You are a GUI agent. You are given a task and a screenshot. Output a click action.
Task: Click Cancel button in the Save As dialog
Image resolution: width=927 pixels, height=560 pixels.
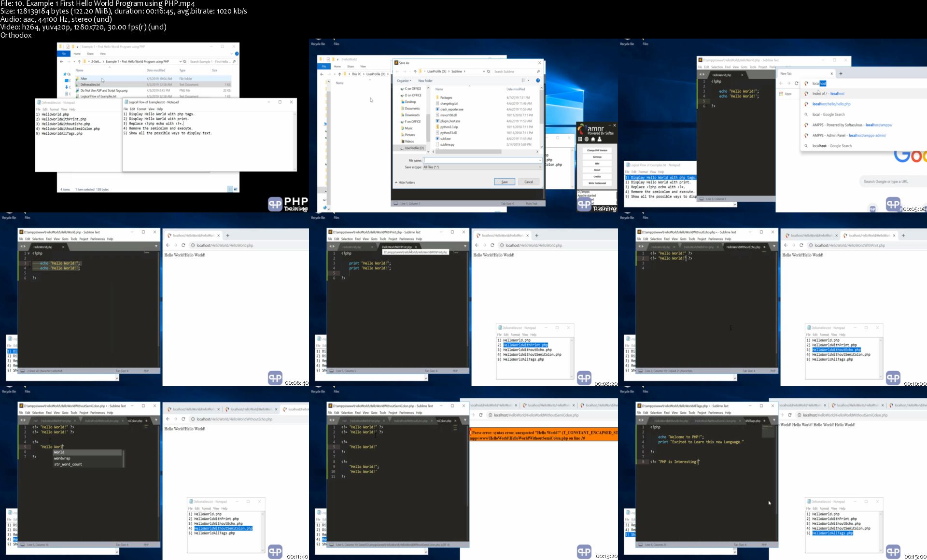click(x=529, y=182)
